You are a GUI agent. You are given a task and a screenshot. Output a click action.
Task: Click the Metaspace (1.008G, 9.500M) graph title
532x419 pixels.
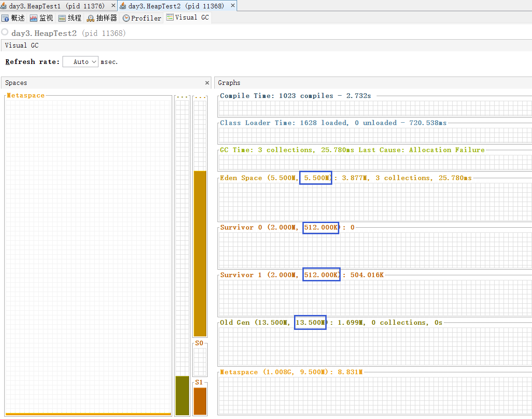pos(291,372)
